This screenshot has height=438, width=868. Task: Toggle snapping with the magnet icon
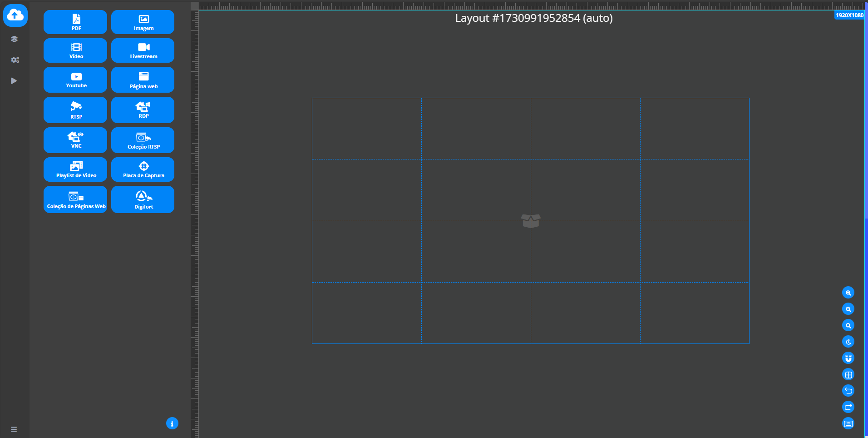848,358
